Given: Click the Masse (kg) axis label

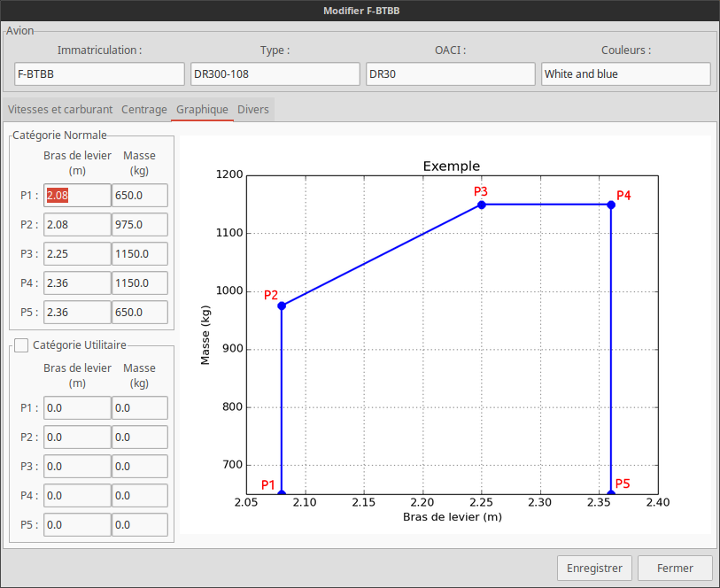Looking at the screenshot, I should (205, 335).
